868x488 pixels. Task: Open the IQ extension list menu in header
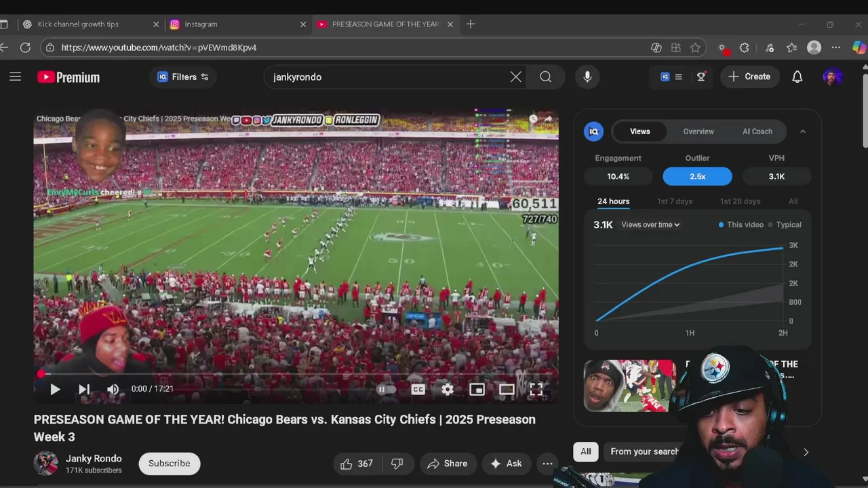click(671, 77)
